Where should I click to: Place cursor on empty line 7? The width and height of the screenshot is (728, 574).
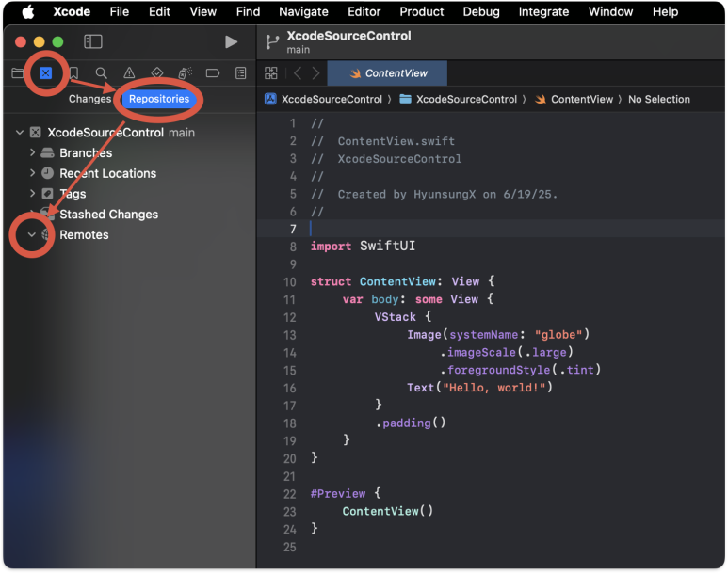[x=492, y=229]
